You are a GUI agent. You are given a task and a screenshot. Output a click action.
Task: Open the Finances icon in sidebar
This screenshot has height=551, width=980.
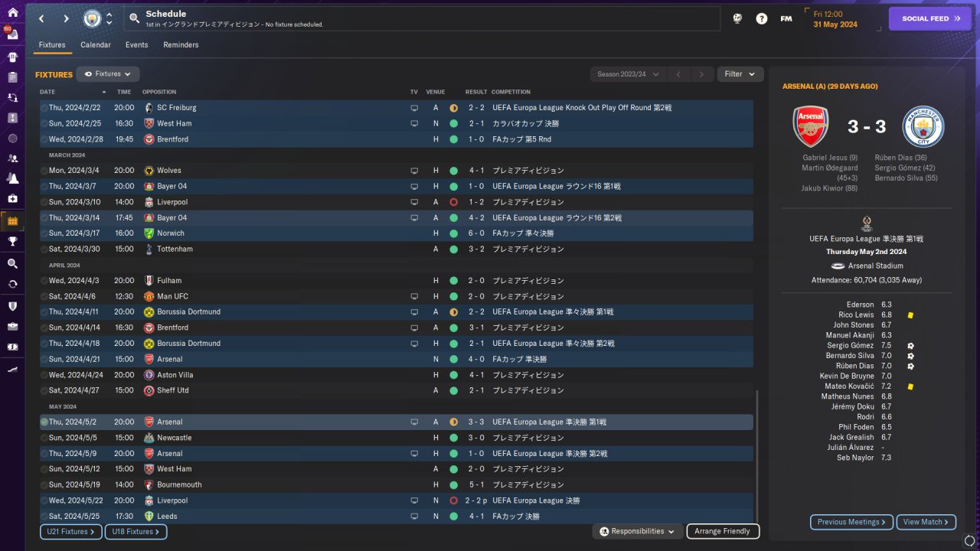tap(12, 347)
